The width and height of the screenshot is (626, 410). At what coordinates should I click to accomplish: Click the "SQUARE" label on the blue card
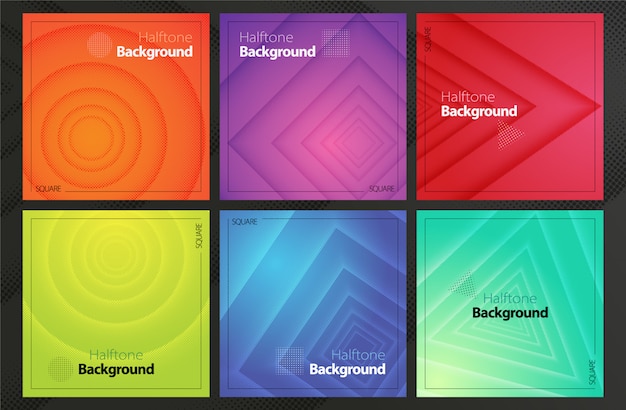click(245, 222)
